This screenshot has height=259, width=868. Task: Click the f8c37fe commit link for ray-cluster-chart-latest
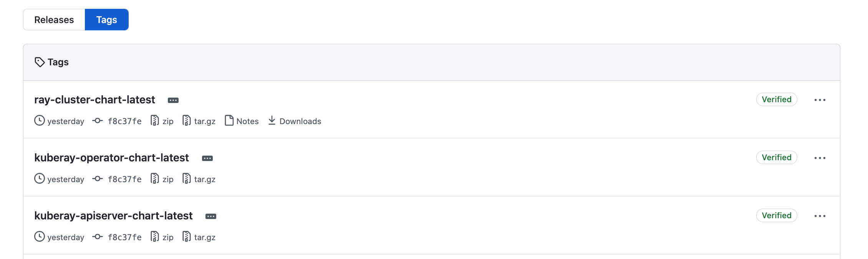(x=124, y=121)
